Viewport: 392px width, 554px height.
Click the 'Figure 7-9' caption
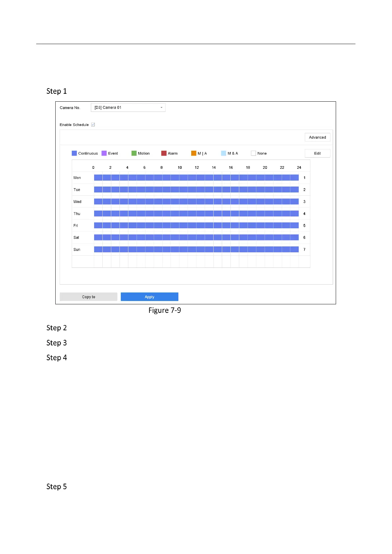[165, 310]
